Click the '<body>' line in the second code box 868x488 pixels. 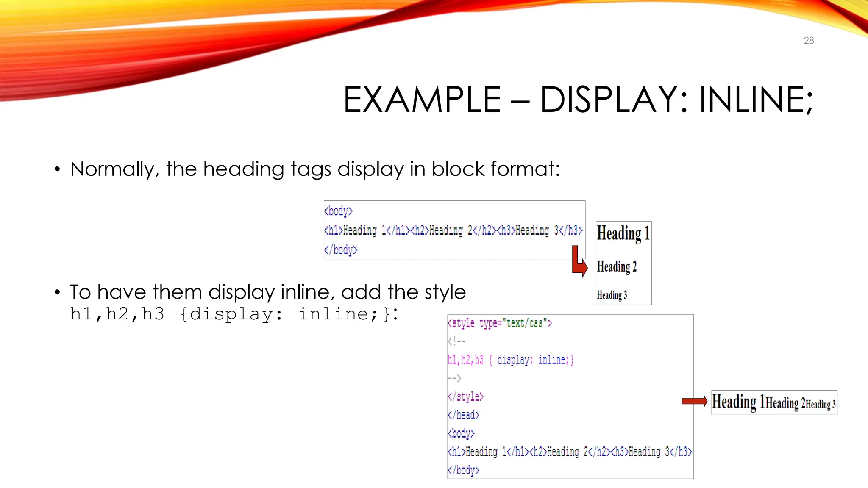tap(462, 433)
